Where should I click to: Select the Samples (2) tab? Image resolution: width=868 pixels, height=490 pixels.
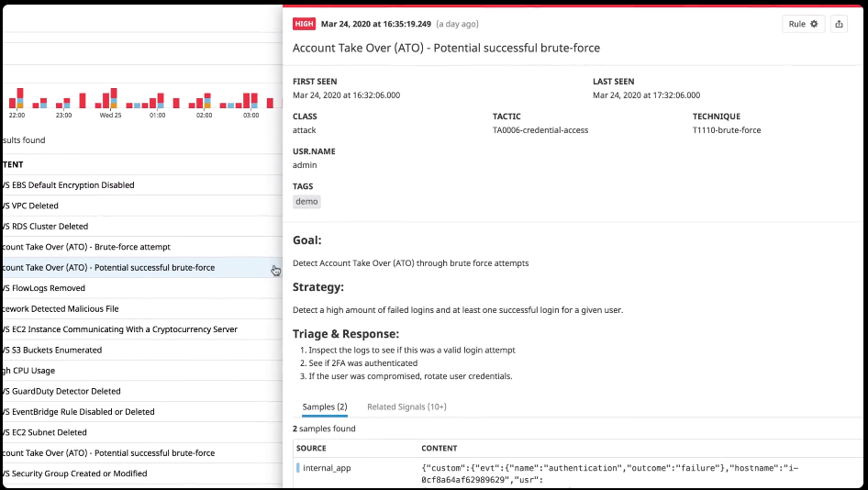tap(324, 406)
